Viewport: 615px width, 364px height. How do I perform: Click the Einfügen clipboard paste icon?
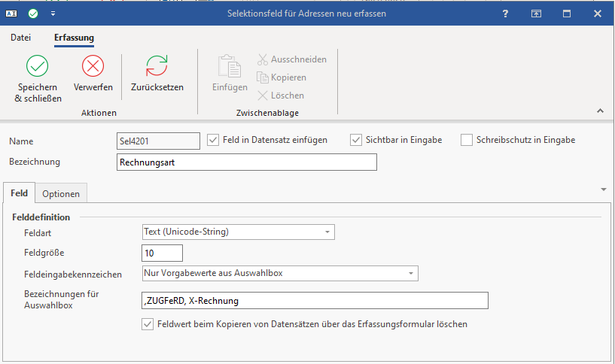(x=230, y=67)
